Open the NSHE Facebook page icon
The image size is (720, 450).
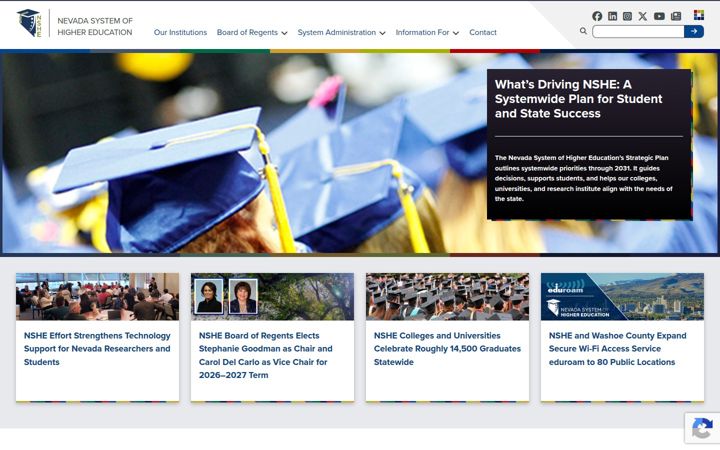coord(597,16)
